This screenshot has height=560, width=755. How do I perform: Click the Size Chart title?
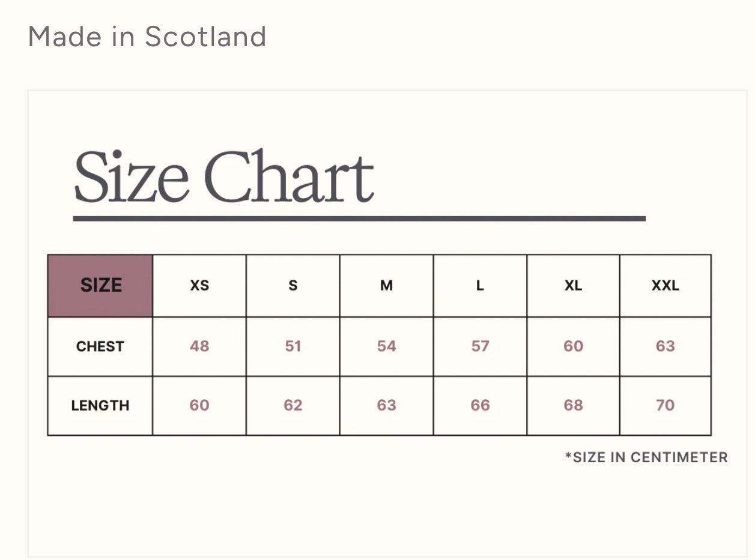(x=224, y=176)
